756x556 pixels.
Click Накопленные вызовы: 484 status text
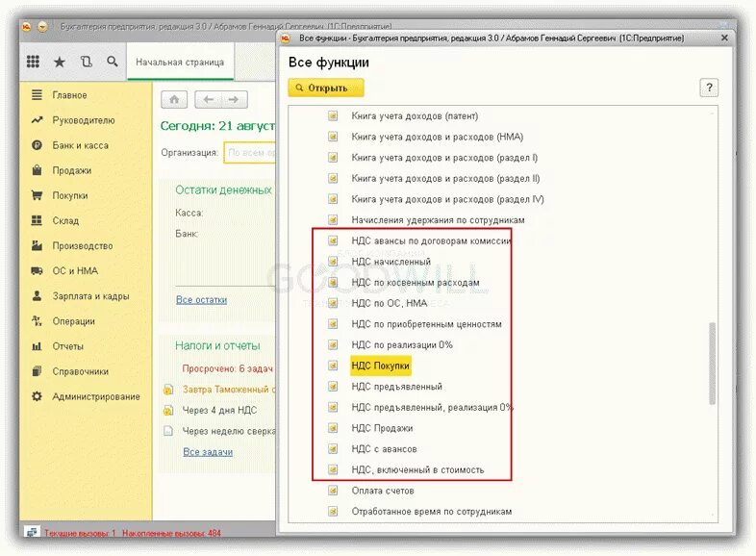(x=171, y=533)
